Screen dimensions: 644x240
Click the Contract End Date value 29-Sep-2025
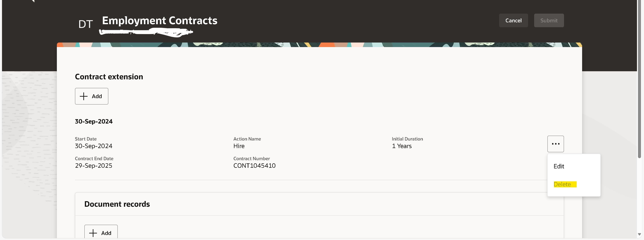pyautogui.click(x=93, y=165)
